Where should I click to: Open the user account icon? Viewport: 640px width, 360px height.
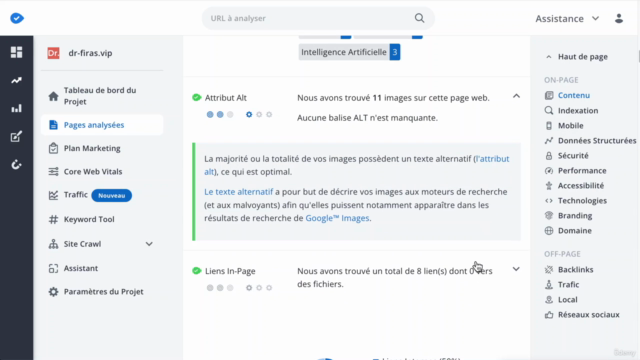619,18
